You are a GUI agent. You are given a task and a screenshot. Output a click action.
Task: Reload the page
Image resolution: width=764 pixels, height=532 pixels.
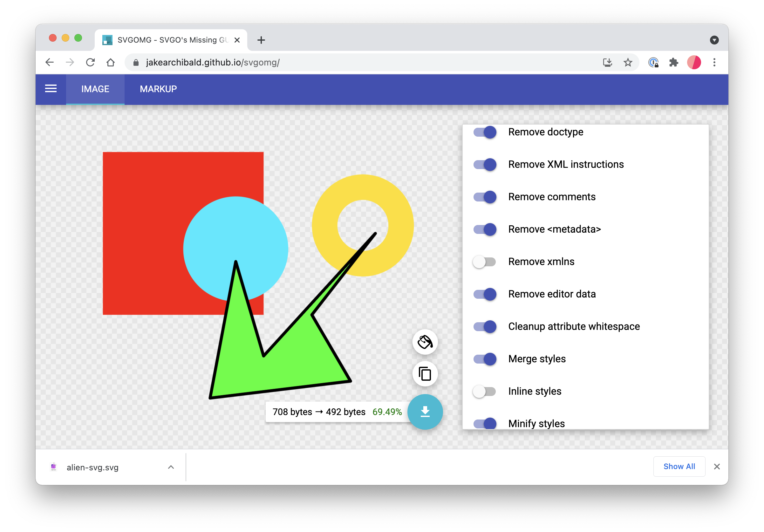pyautogui.click(x=90, y=62)
